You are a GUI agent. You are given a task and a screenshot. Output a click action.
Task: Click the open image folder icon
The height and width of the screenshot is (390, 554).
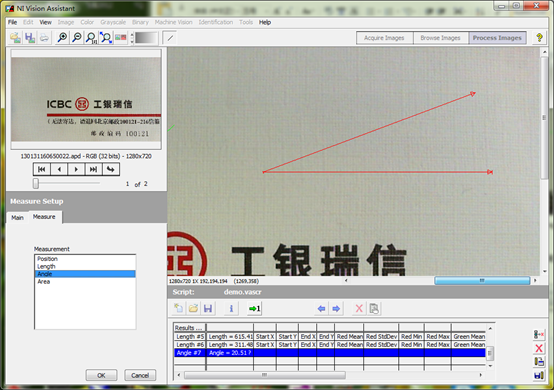click(x=15, y=37)
